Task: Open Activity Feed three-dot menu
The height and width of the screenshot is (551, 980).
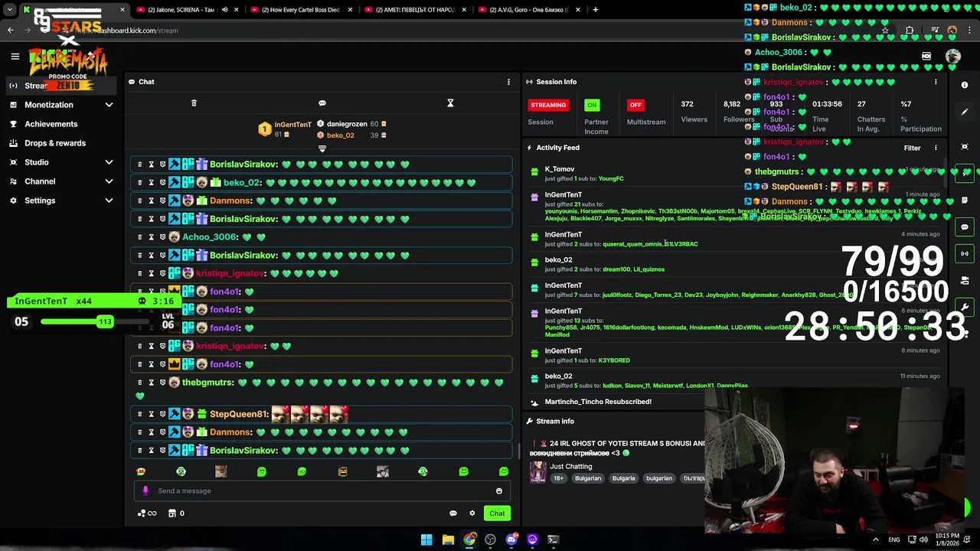Action: coord(936,148)
